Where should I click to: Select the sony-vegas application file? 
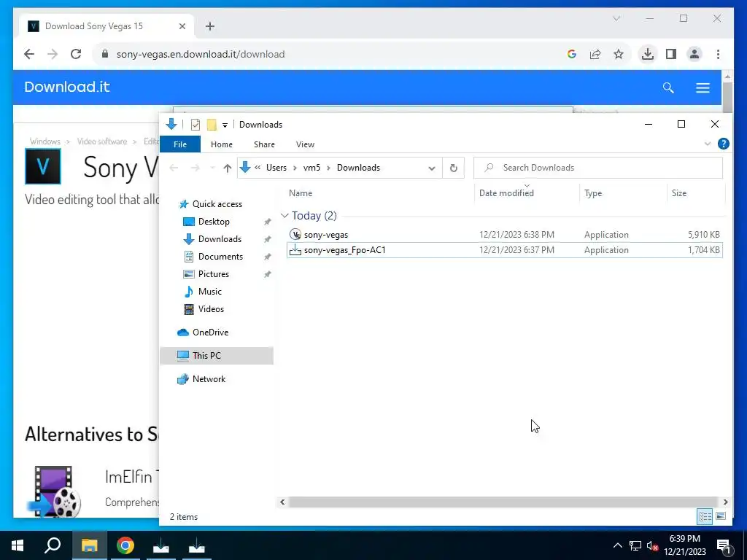coord(505,235)
